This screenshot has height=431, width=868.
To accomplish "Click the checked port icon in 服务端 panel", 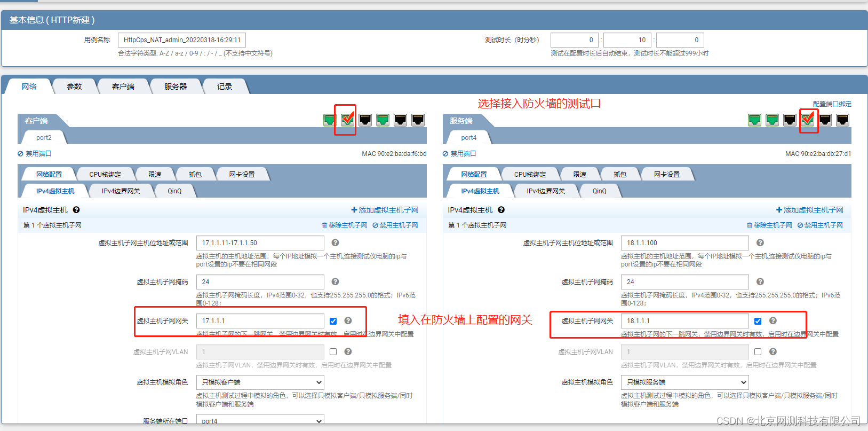I will click(x=808, y=120).
